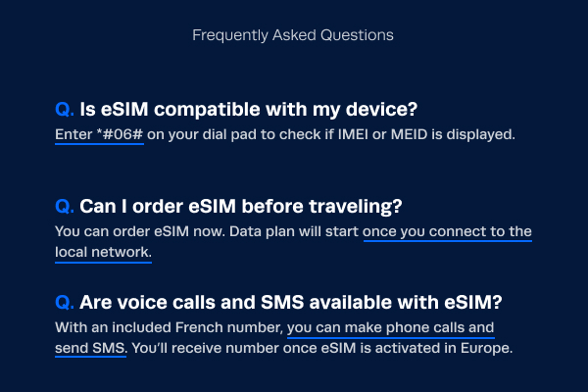Click the 'Frequently Asked Questions' heading
The image size is (588, 392).
[x=293, y=35]
